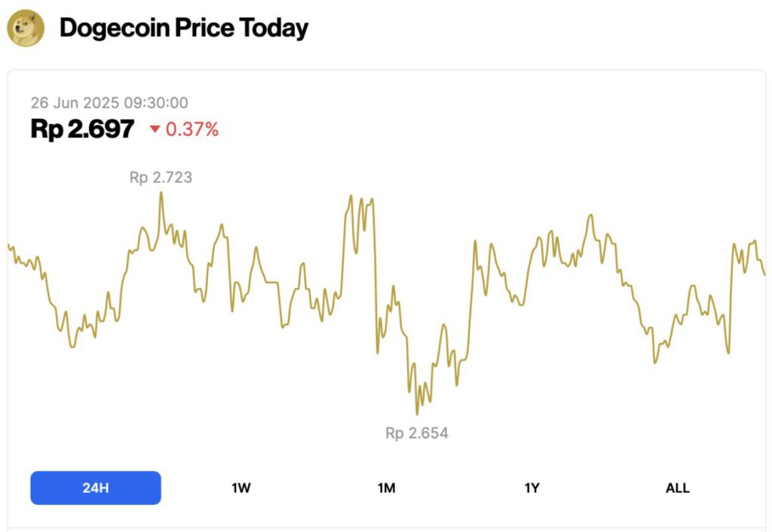Viewport: 772px width, 532px height.
Task: Click the Rp 2.723 high price label
Action: pyautogui.click(x=160, y=178)
